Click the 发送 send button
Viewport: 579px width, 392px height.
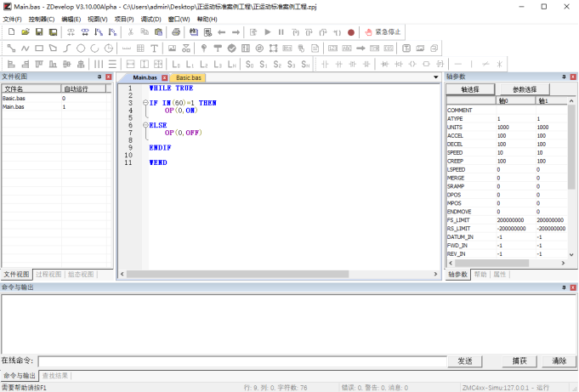click(x=465, y=361)
